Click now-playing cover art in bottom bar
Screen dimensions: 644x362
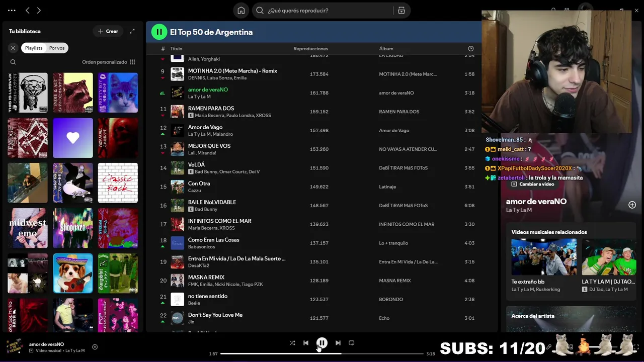[14, 347]
